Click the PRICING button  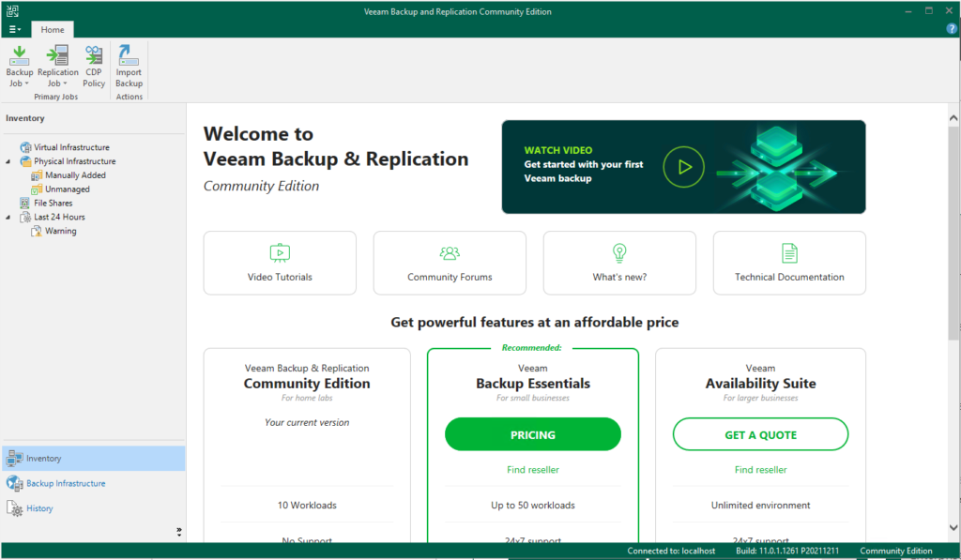point(533,434)
